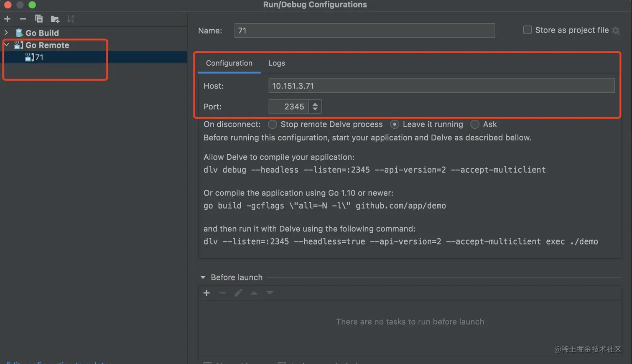Click the copy configuration icon
The width and height of the screenshot is (632, 364).
pyautogui.click(x=39, y=19)
